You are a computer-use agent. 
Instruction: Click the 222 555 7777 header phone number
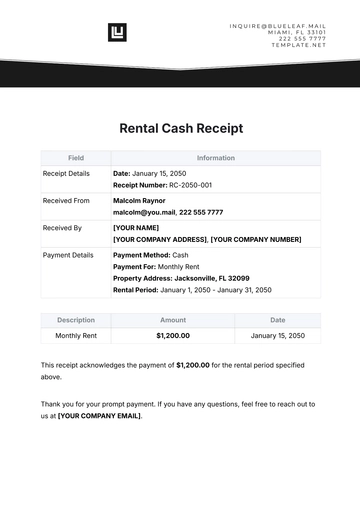click(x=302, y=39)
